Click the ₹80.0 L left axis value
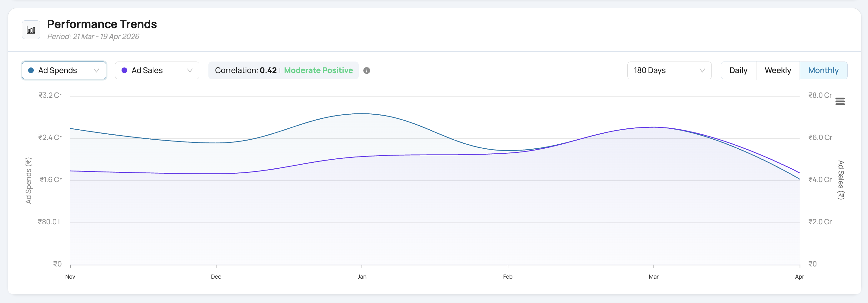 click(x=50, y=222)
